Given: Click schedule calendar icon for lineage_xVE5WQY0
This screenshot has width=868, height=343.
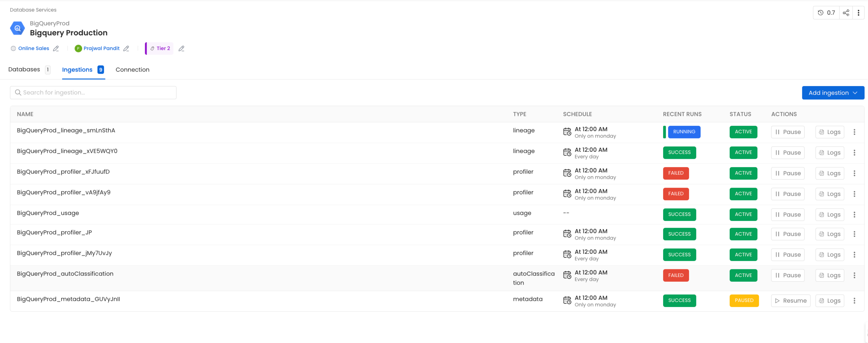Looking at the screenshot, I should tap(567, 152).
